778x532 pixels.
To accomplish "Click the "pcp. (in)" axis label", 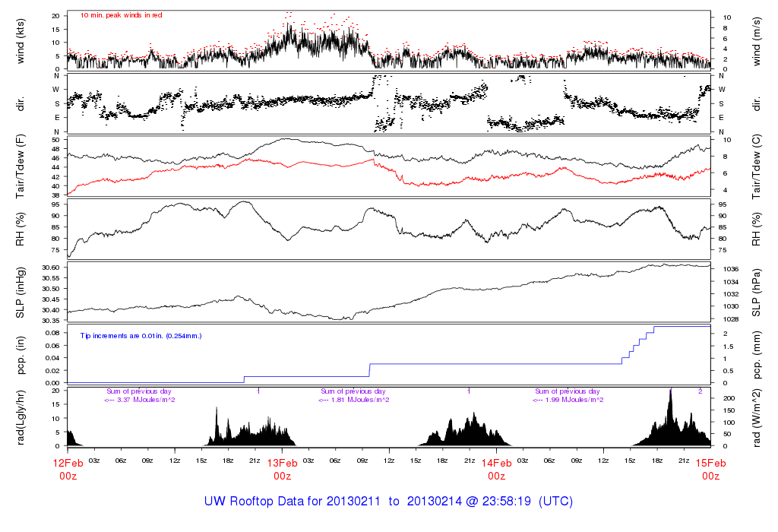I will tap(21, 356).
